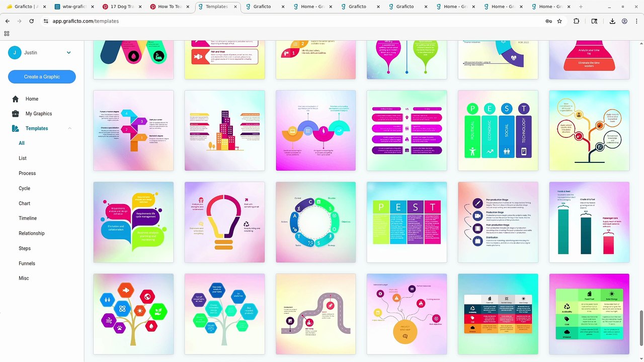
Task: Open browser profile avatar icon
Action: [x=624, y=21]
